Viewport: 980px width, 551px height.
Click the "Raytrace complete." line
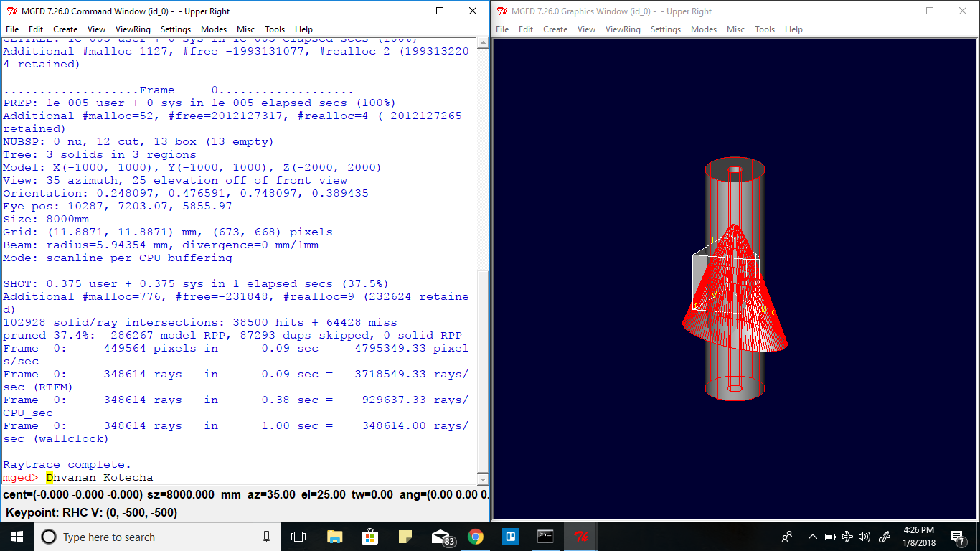[67, 464]
